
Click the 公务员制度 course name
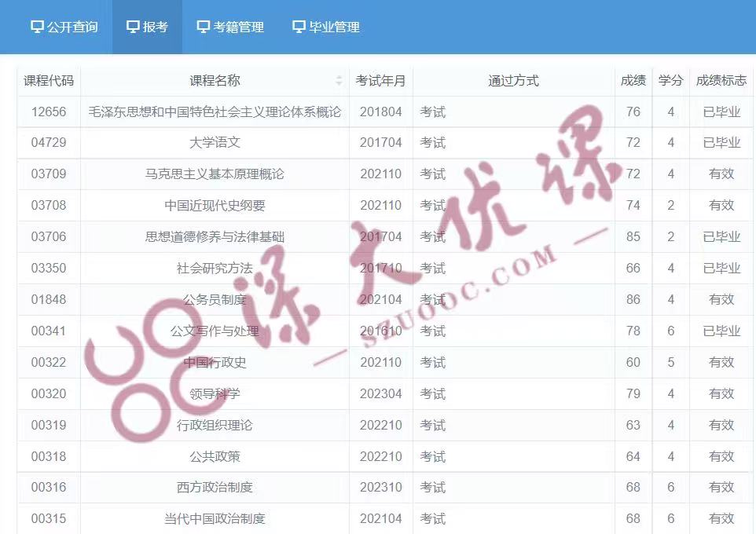(x=213, y=299)
